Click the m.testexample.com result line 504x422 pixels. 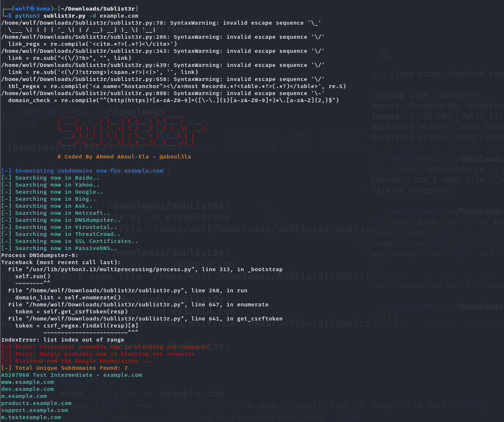[x=31, y=417]
